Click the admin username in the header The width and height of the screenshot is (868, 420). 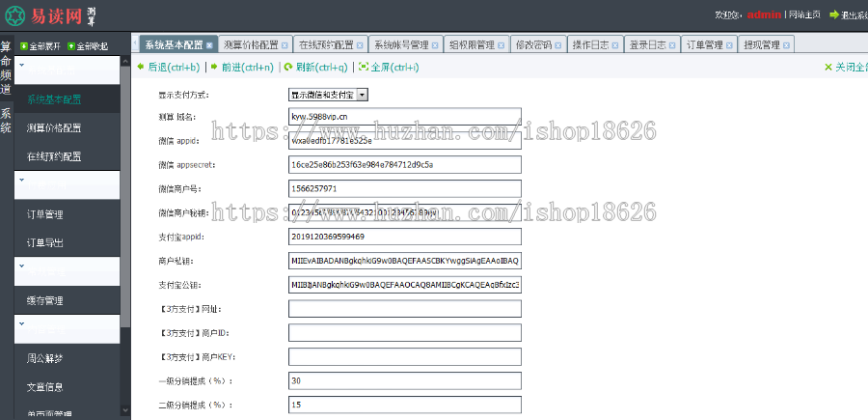(764, 14)
